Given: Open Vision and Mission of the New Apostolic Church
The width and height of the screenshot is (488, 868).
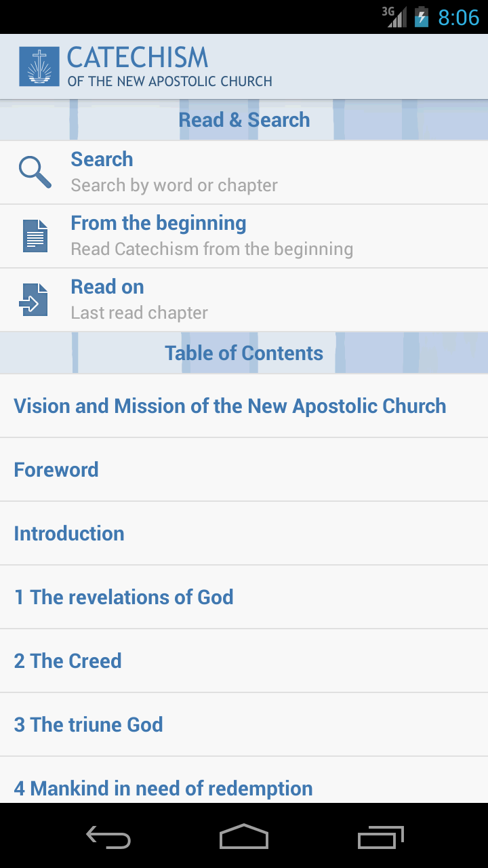Looking at the screenshot, I should pyautogui.click(x=244, y=406).
